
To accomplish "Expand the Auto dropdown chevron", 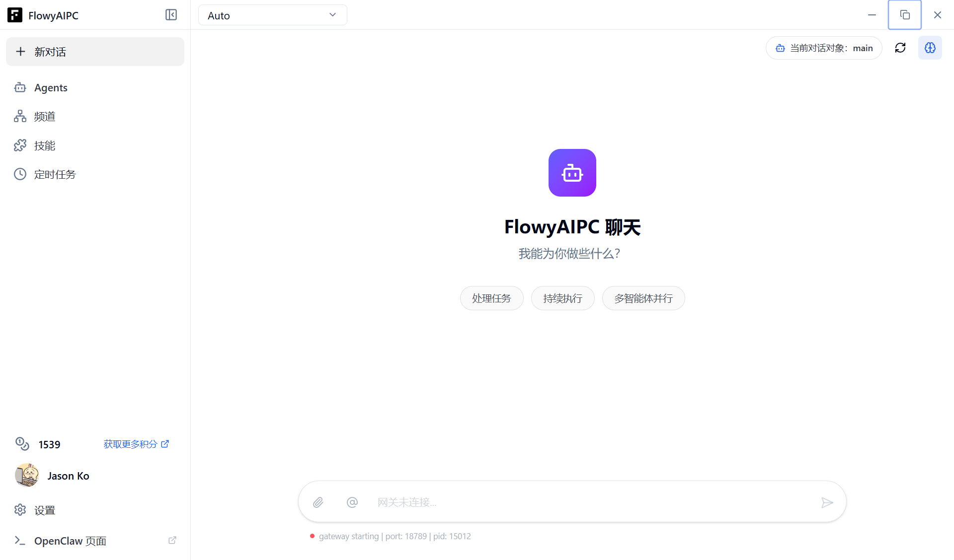I will (332, 15).
